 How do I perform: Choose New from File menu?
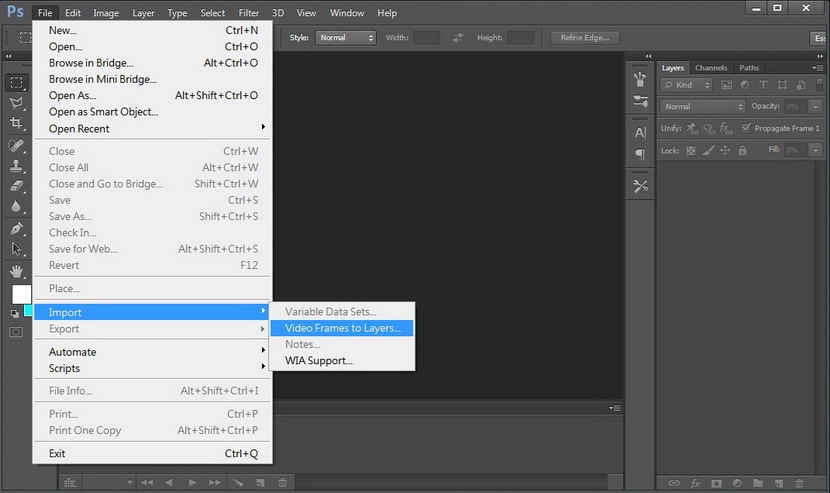(x=153, y=30)
